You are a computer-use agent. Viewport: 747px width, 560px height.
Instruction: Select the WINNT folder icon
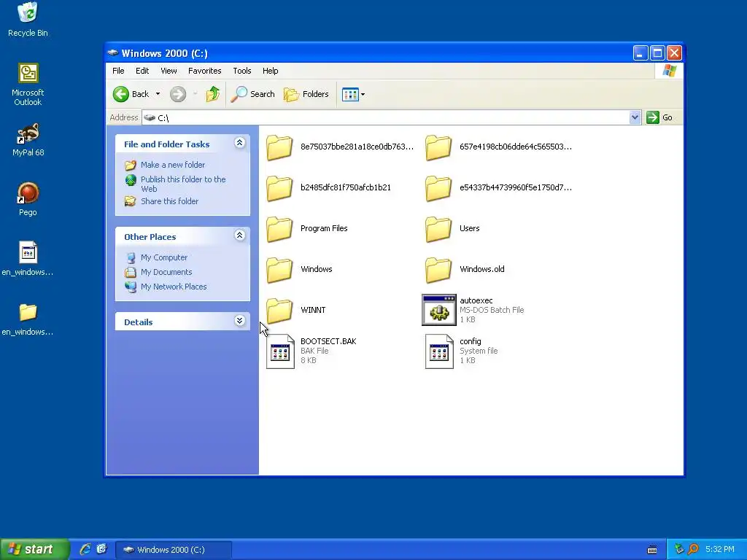click(x=279, y=310)
